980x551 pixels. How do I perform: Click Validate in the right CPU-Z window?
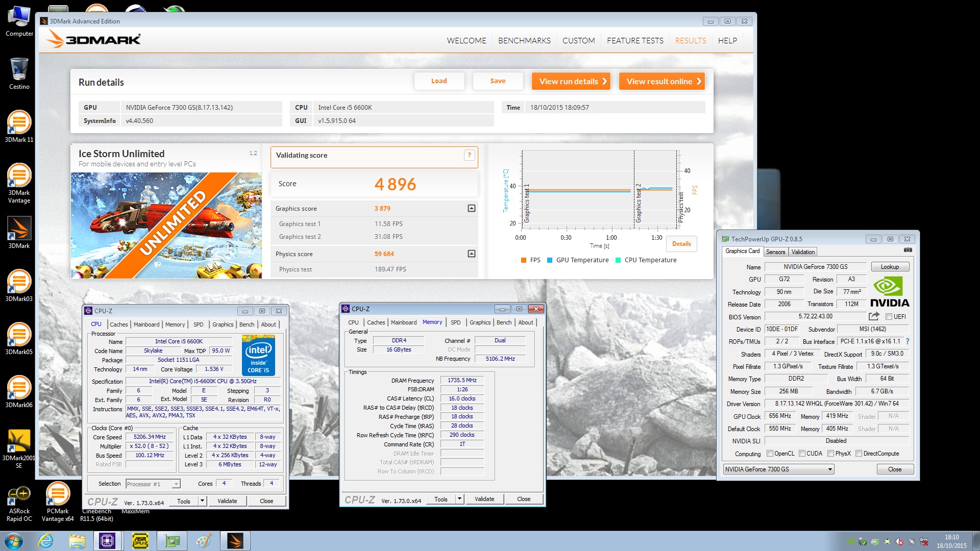(x=484, y=499)
